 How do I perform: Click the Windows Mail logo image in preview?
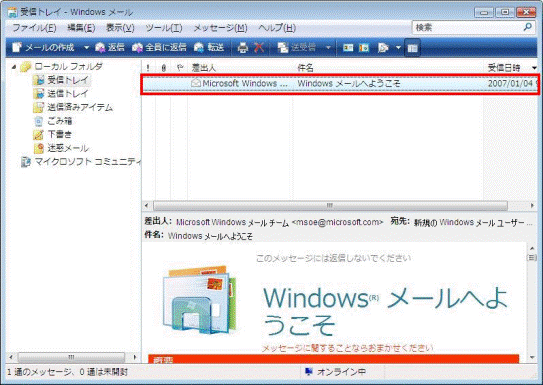[199, 300]
